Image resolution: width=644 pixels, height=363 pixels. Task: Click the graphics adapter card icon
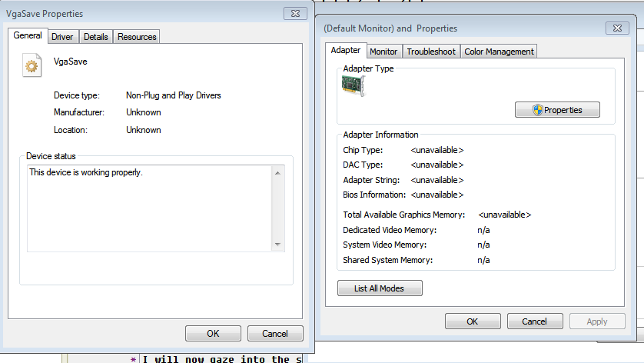tap(354, 85)
